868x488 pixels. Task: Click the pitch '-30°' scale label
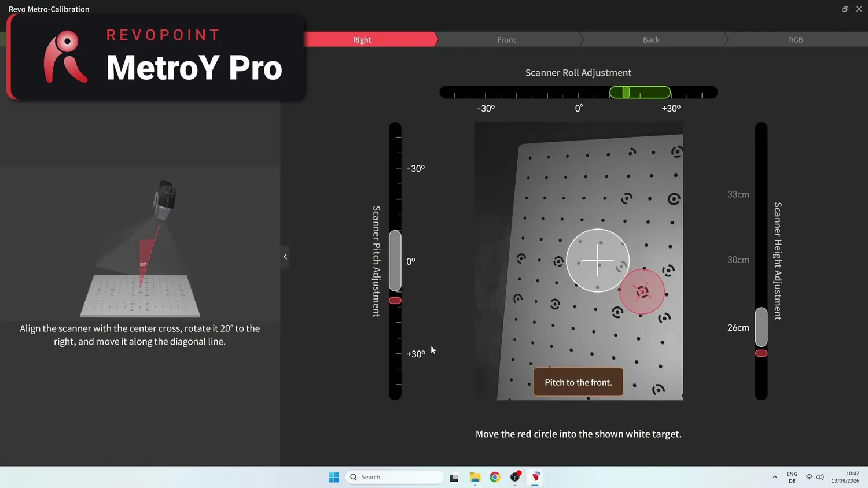(x=415, y=168)
